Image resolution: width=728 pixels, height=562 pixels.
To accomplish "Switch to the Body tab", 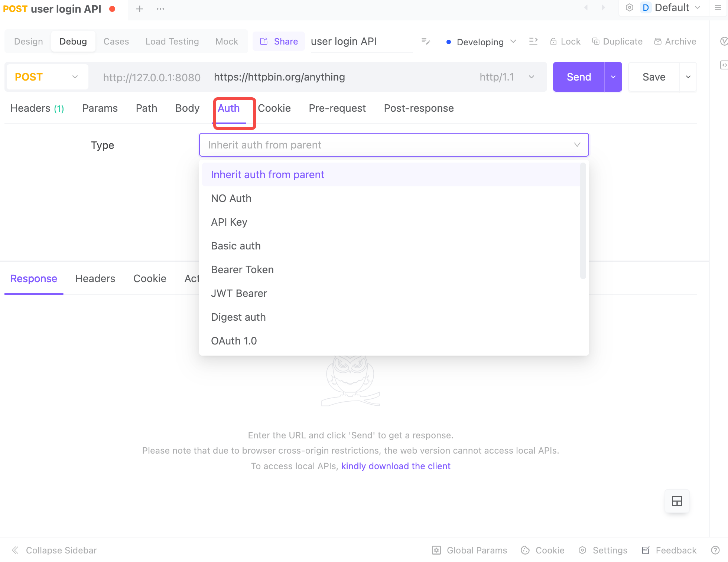I will (x=186, y=107).
